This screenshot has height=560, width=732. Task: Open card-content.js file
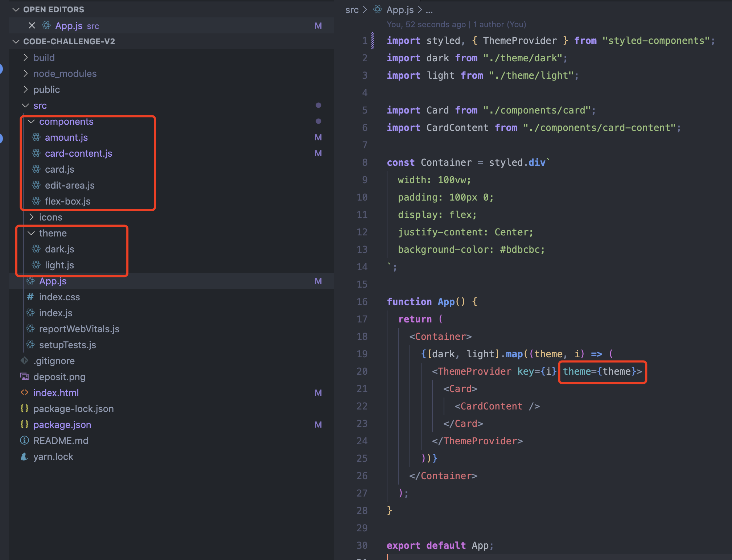pos(78,153)
